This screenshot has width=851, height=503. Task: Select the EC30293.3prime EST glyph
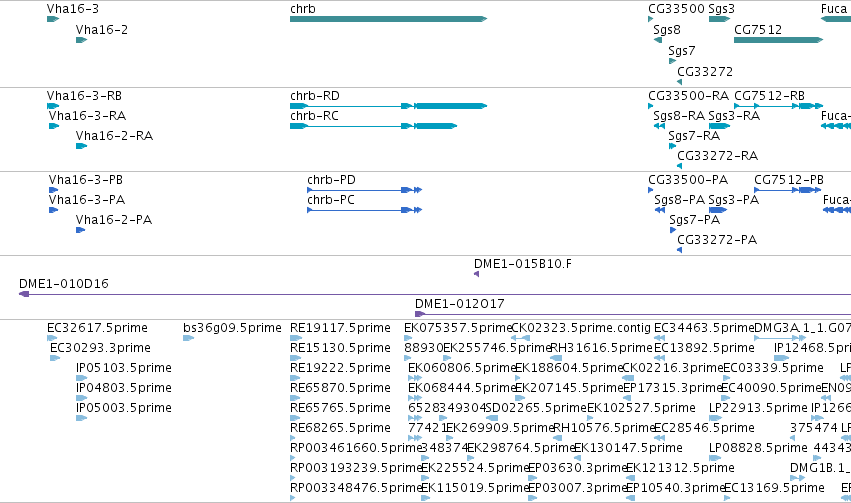click(55, 358)
